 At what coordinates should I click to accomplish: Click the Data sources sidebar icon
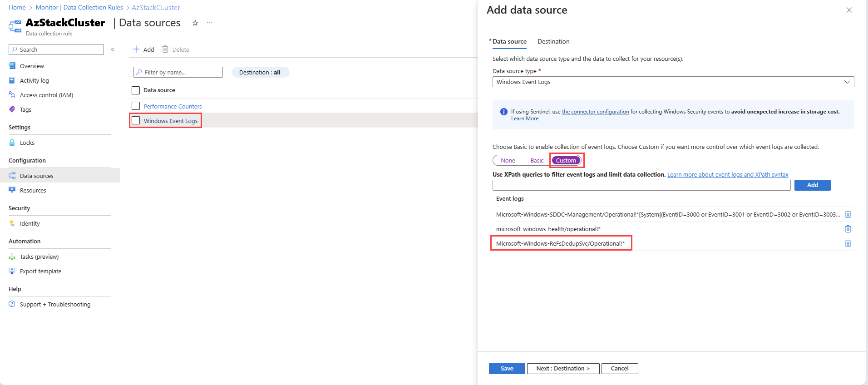tap(12, 176)
